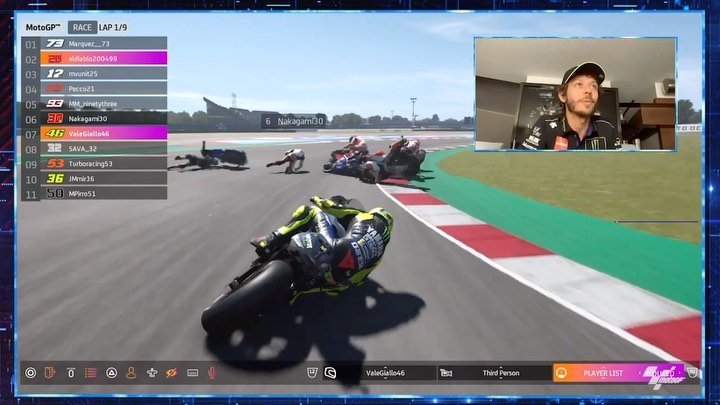The height and width of the screenshot is (405, 720).
Task: Select Turboracing53 in position 09
Action: (94, 163)
